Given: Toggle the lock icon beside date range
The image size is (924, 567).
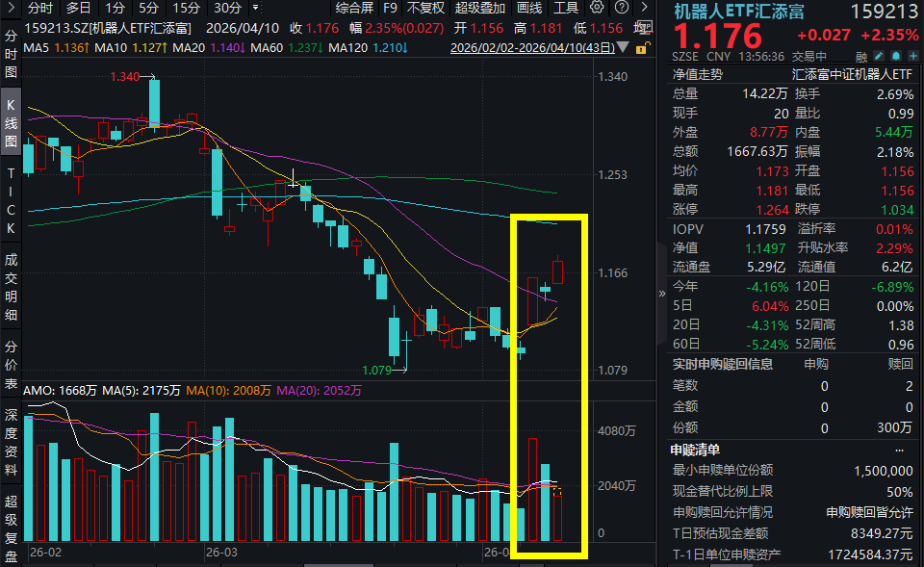Looking at the screenshot, I should 643,47.
